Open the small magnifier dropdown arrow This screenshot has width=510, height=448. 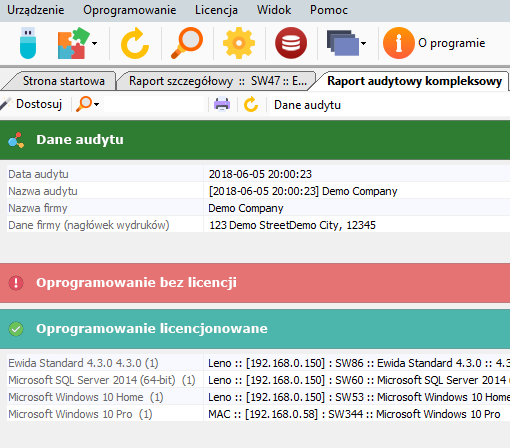(x=96, y=105)
